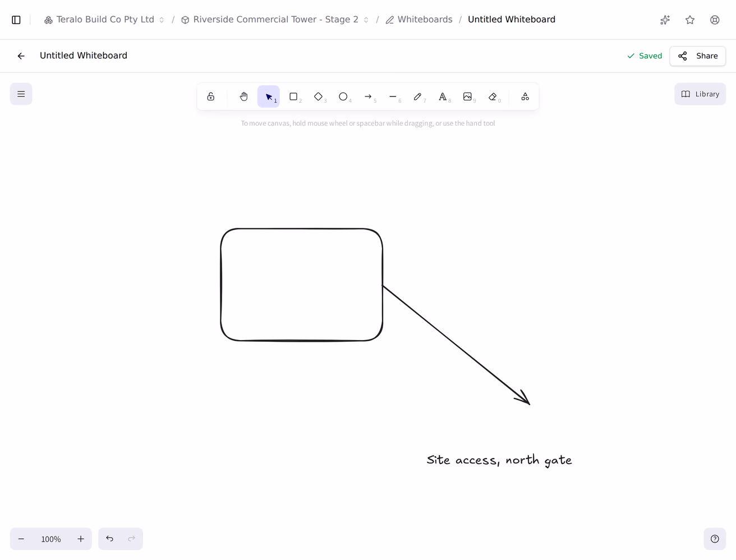Reset zoom via the 100% label

point(51,539)
